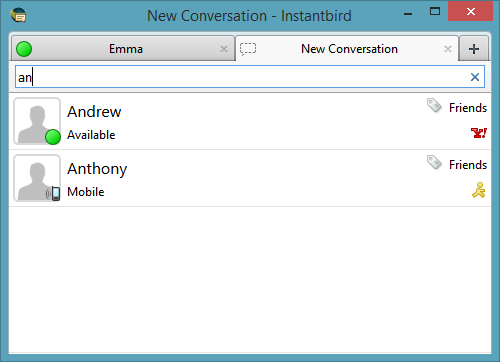Close the Emma tab

point(224,49)
